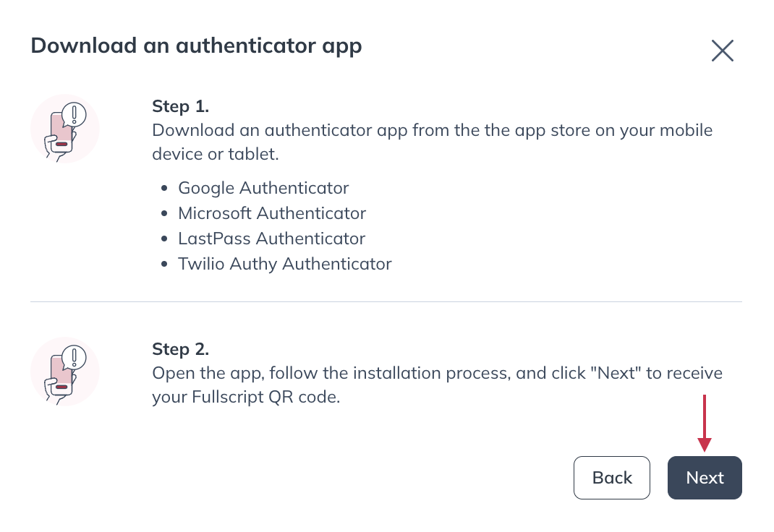Click the close X icon

point(722,51)
